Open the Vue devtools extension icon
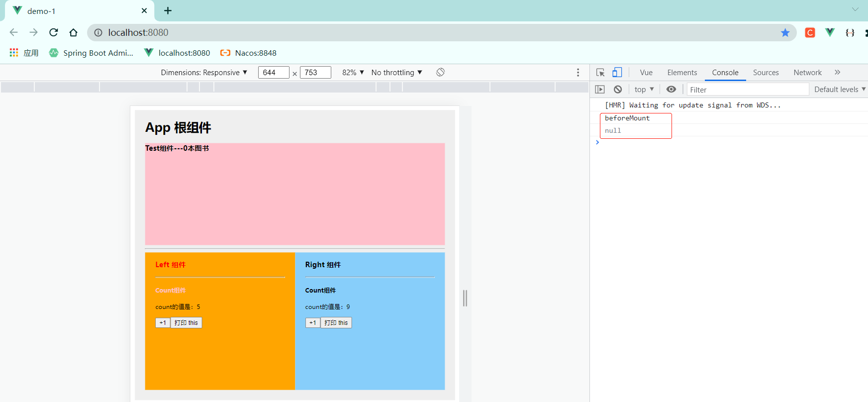 (830, 32)
